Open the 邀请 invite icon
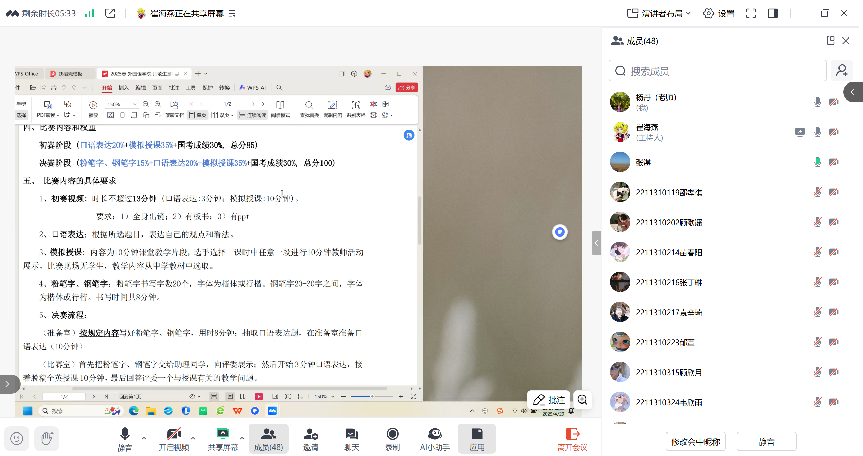Screen dimensions: 863x456 click(311, 435)
